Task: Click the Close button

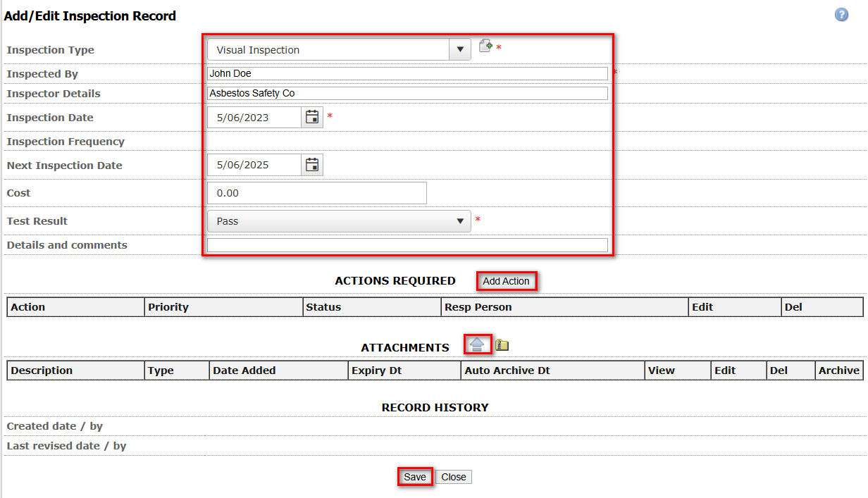Action: click(453, 477)
